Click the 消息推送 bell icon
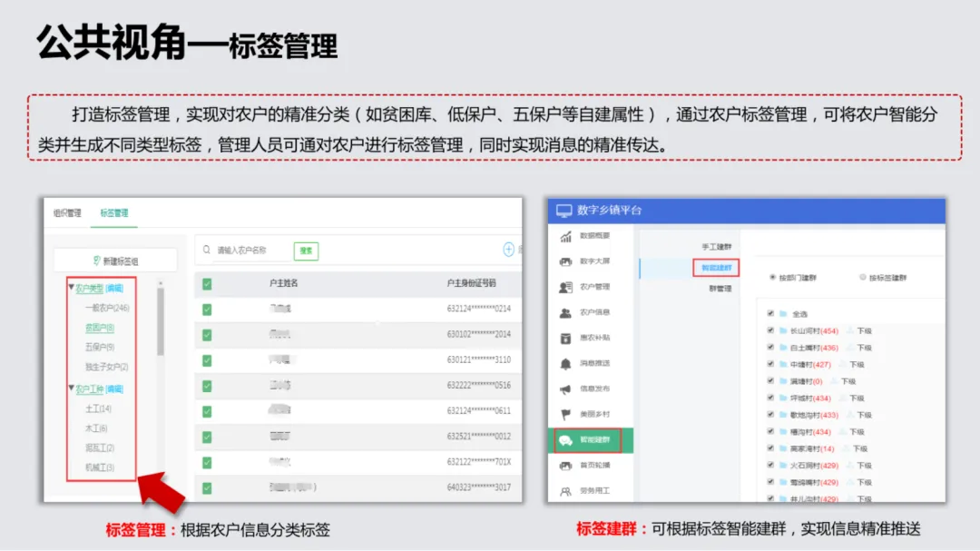Viewport: 980px width, 551px height. pyautogui.click(x=565, y=364)
